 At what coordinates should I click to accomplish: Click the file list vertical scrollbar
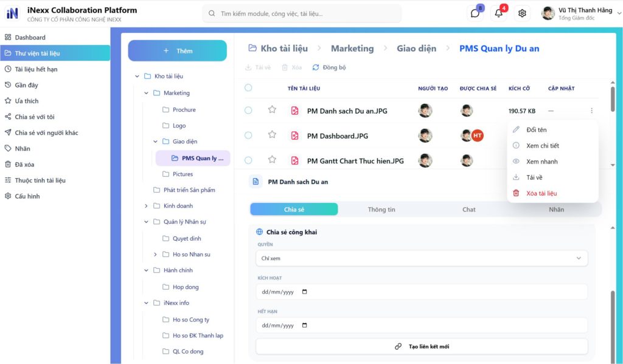coord(612,97)
